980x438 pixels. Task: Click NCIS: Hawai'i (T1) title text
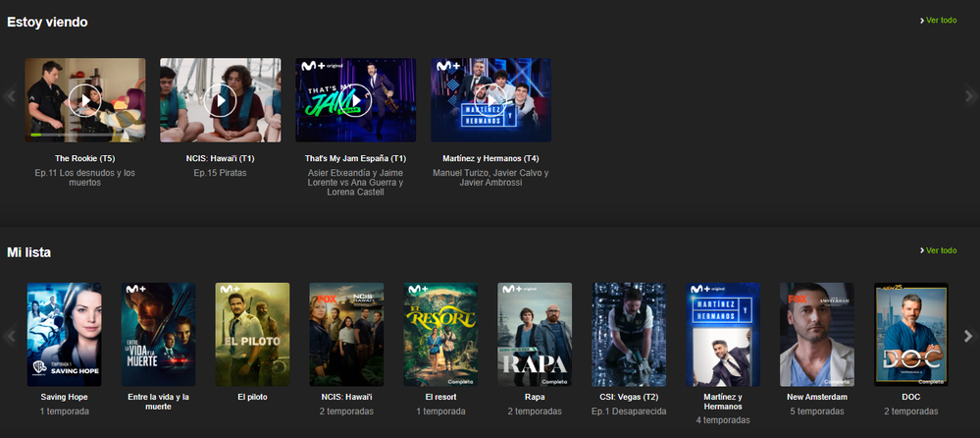(220, 159)
